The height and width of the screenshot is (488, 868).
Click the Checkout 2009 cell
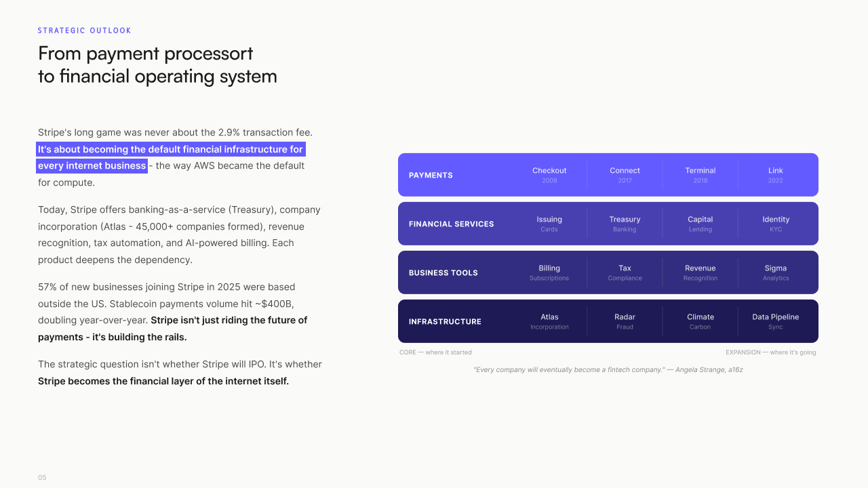549,175
